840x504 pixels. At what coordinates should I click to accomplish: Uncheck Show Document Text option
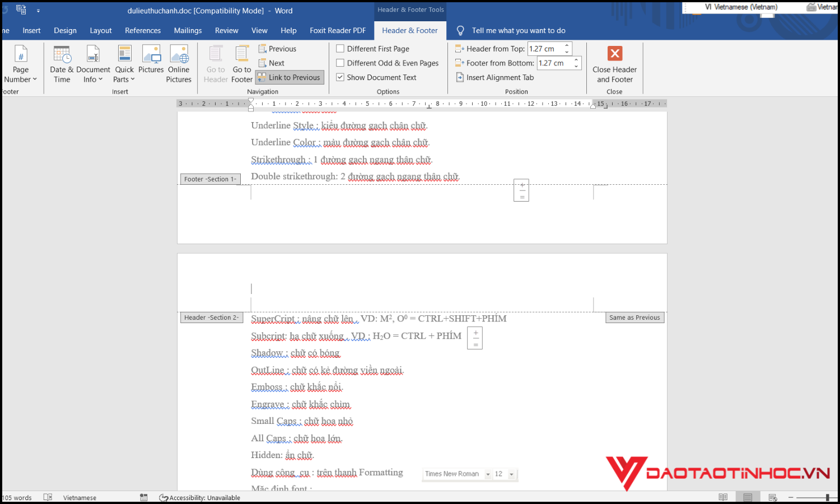(x=340, y=77)
